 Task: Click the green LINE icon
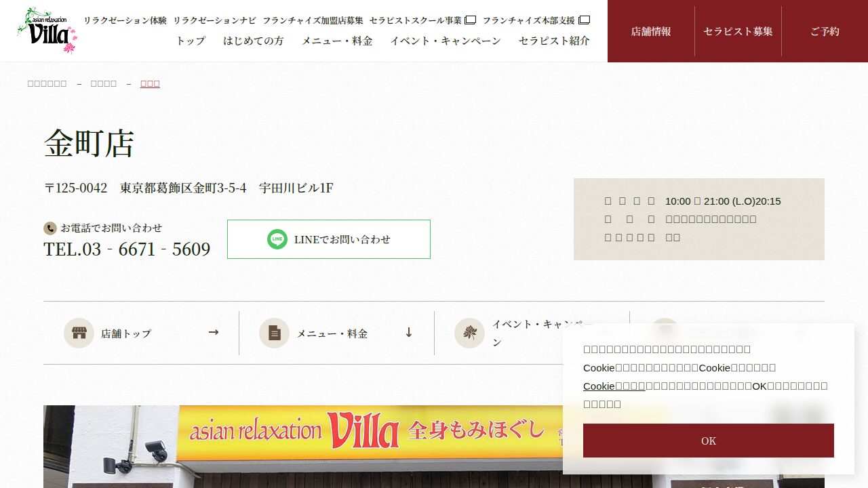277,239
